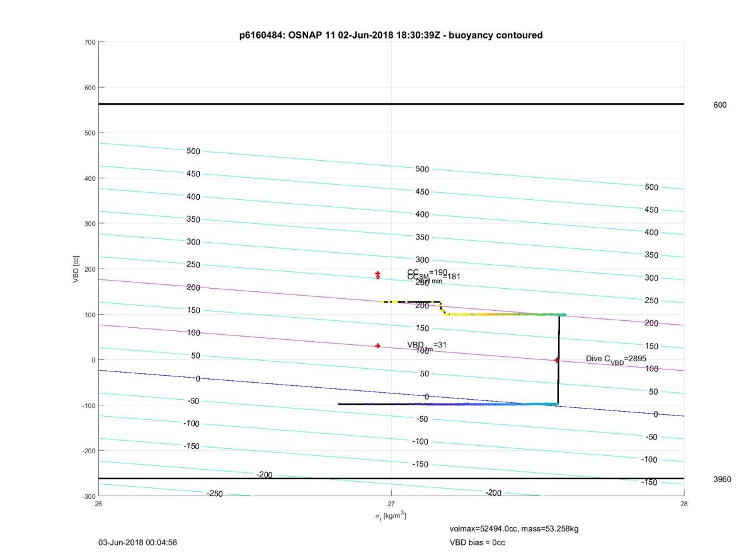Click the '3960' label outside the right axis
The height and width of the screenshot is (558, 756).
tap(722, 479)
